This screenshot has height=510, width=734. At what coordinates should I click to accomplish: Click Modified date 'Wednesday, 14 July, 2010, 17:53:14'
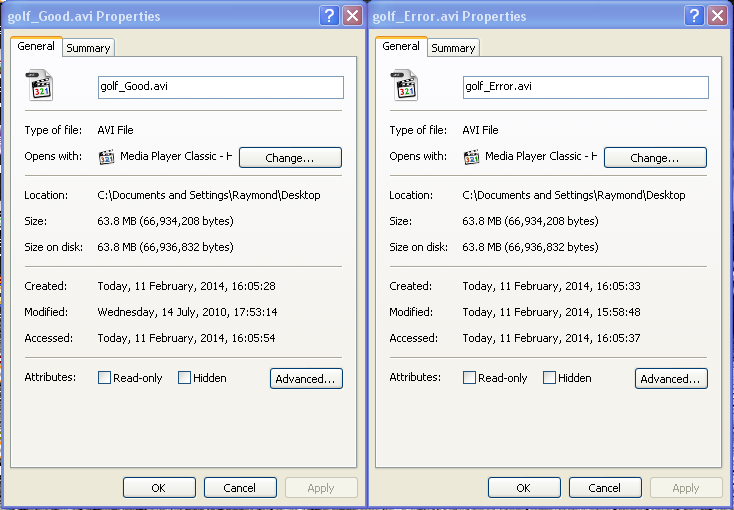pyautogui.click(x=187, y=312)
